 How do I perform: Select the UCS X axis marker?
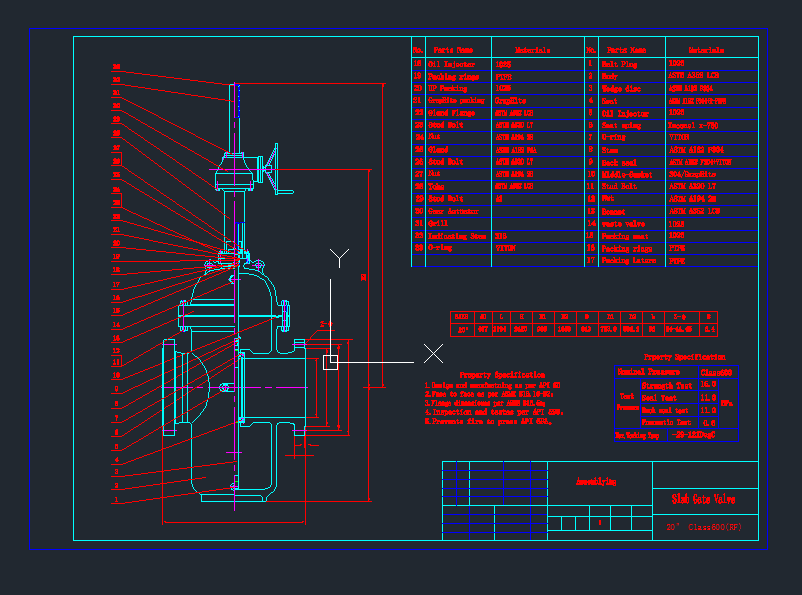pos(433,353)
